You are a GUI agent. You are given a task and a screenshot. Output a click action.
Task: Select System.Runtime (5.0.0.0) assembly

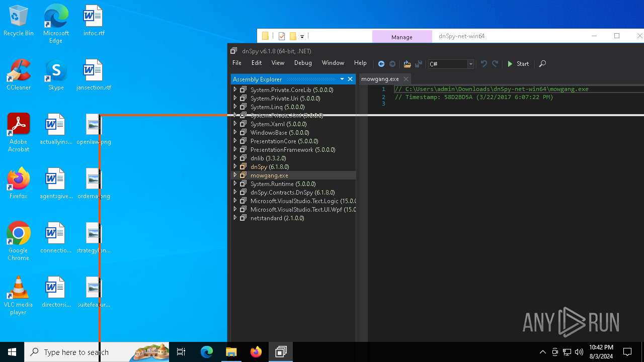coord(283,184)
